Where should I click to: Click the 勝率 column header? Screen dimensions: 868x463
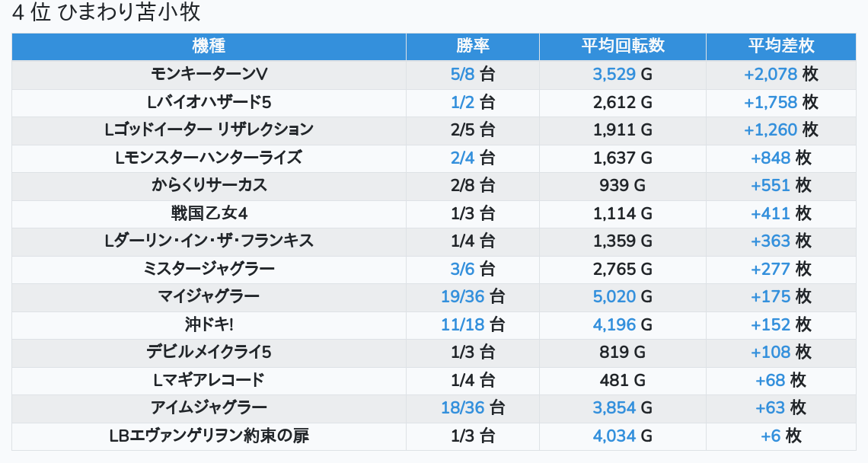[473, 46]
